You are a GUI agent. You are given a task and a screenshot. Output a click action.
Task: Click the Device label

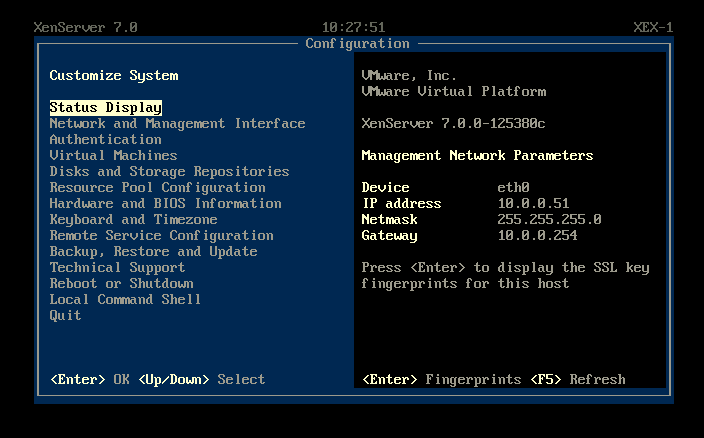point(385,188)
